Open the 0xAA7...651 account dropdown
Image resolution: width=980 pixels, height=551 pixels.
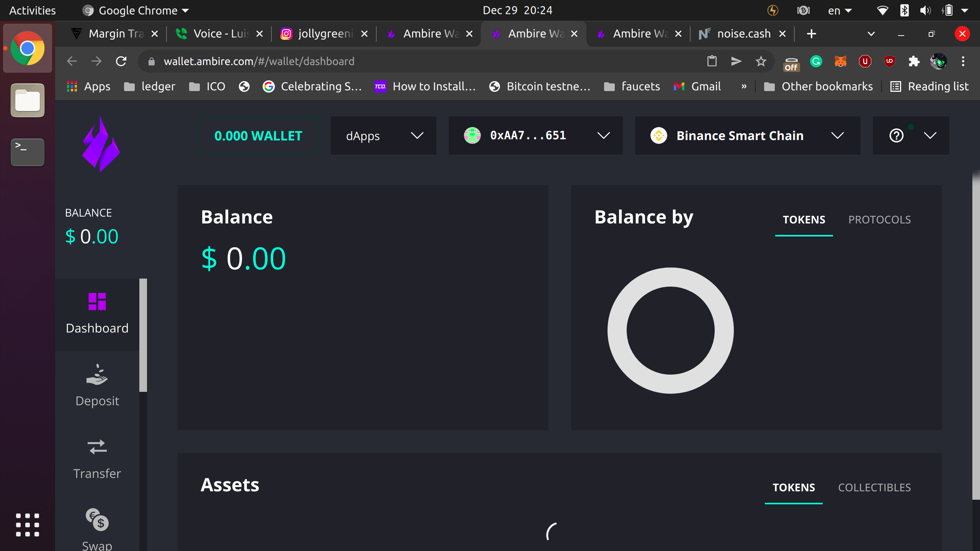pos(536,135)
